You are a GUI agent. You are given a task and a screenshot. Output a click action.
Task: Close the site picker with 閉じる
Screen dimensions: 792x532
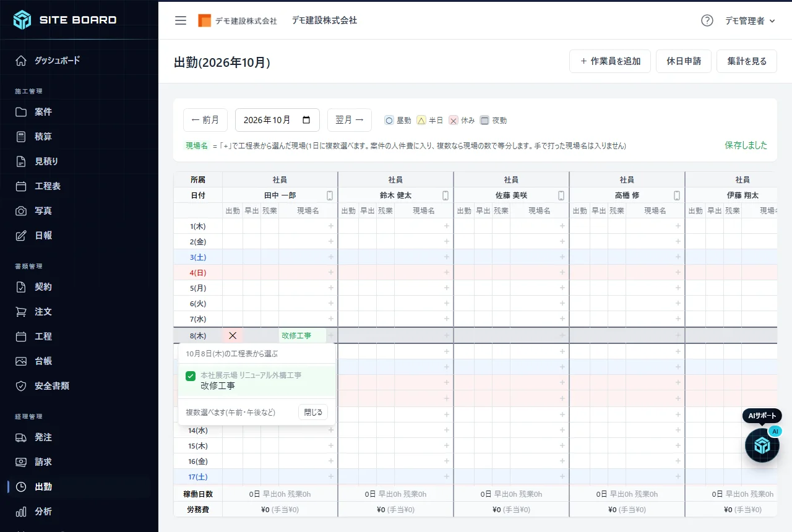pos(313,412)
